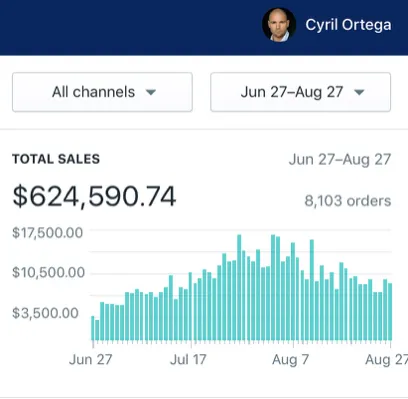Click the Jul 17 axis label
This screenshot has width=408, height=399.
(188, 360)
